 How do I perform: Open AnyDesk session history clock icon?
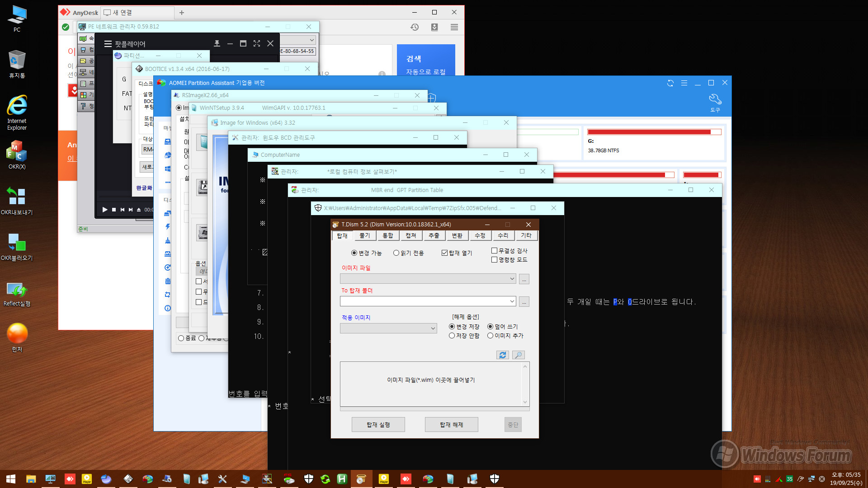(x=415, y=27)
